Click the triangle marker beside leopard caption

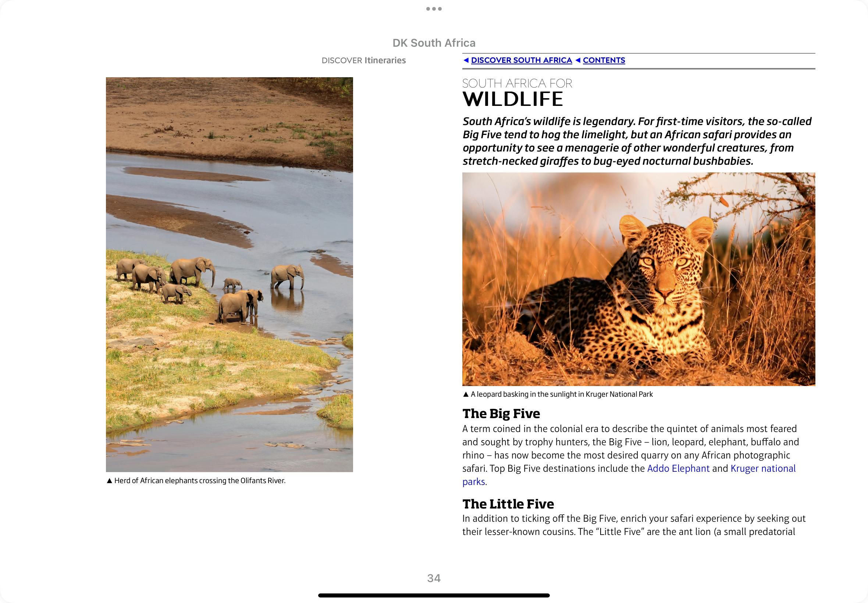point(466,394)
